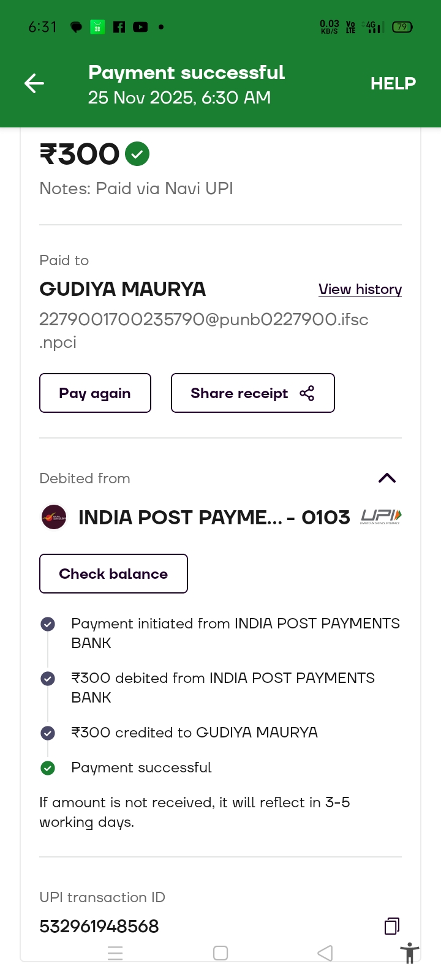Tap the accessibility figure icon
Screen dimensions: 441x980
[409, 954]
